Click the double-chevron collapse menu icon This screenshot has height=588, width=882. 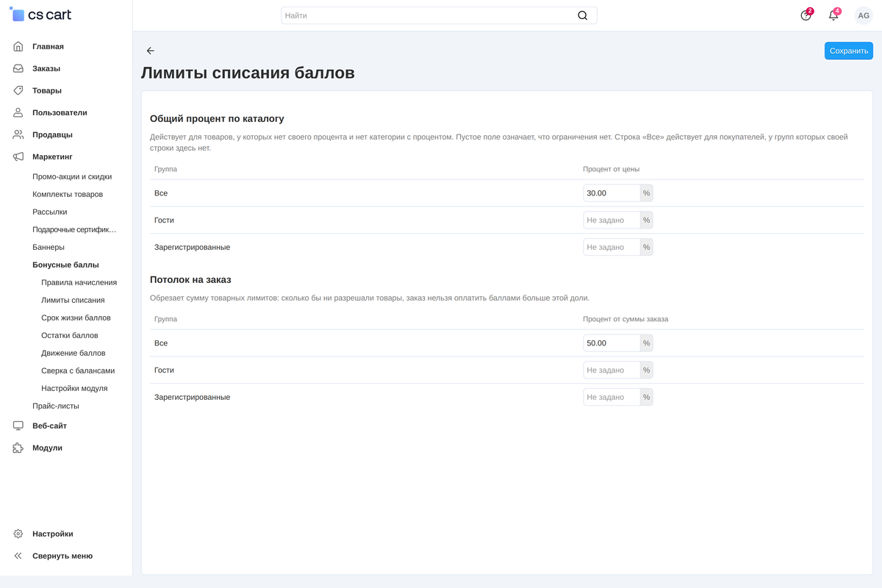(18, 556)
